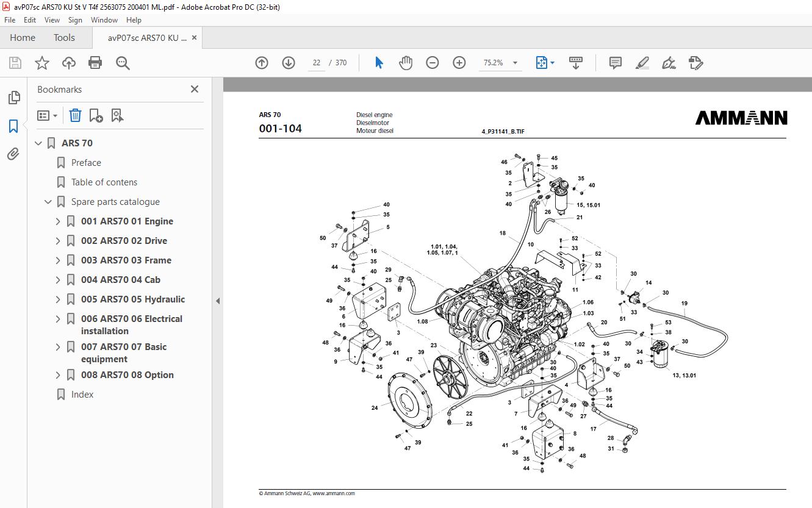
Task: Open the Help menu
Action: pos(134,20)
